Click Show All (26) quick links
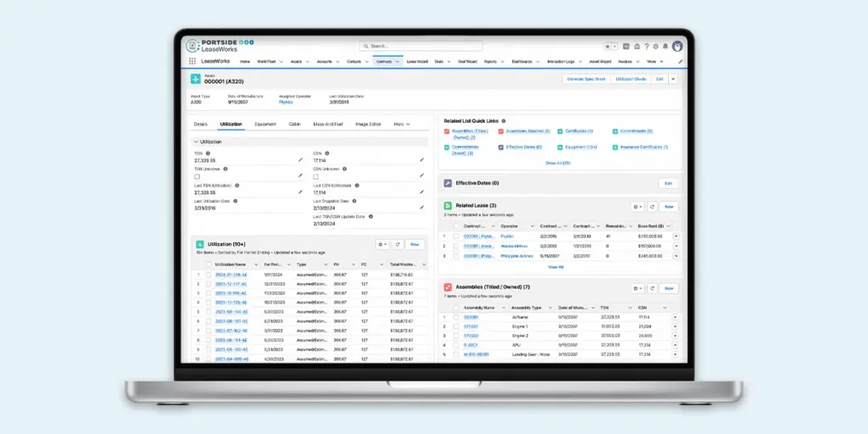 (558, 164)
